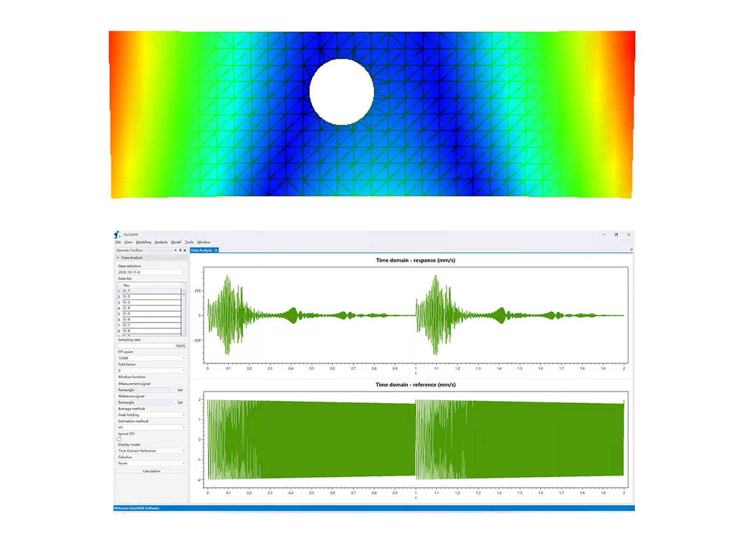Click the Calculation button
Image resolution: width=747 pixels, height=560 pixels.
tap(151, 471)
